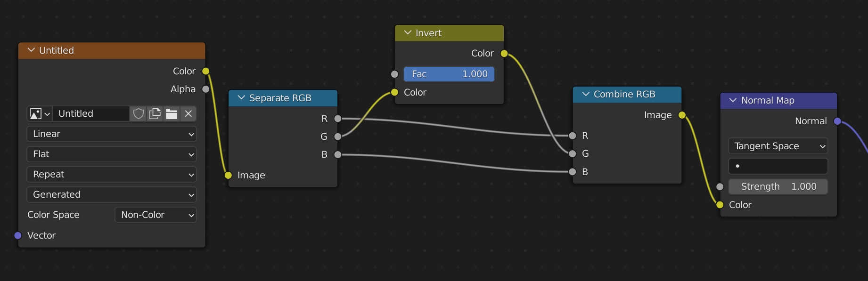Screen dimensions: 868x281
Task: Click the Untitled image name field
Action: tap(90, 114)
